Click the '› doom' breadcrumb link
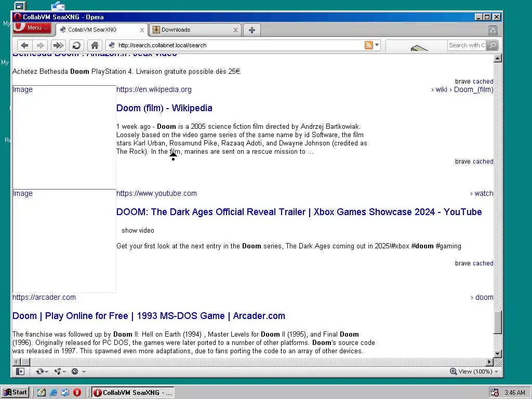This screenshot has height=399, width=532. coord(482,297)
